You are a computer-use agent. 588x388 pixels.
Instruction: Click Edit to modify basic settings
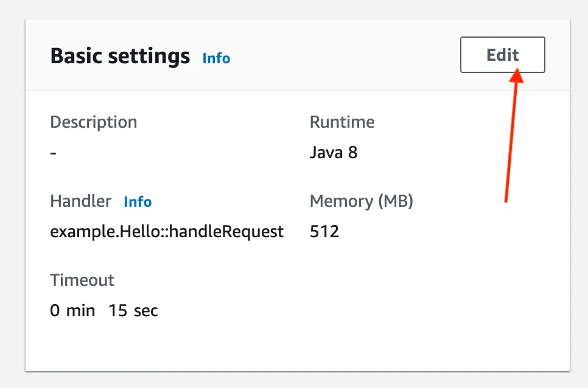tap(502, 55)
